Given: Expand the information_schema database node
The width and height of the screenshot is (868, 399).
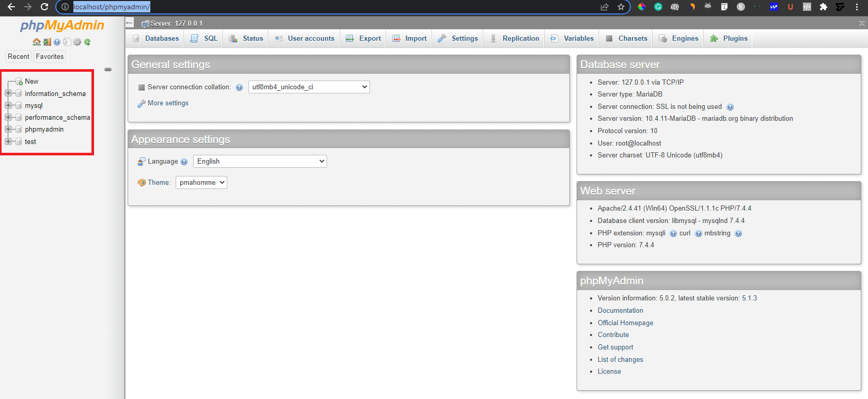Looking at the screenshot, I should click(x=8, y=93).
